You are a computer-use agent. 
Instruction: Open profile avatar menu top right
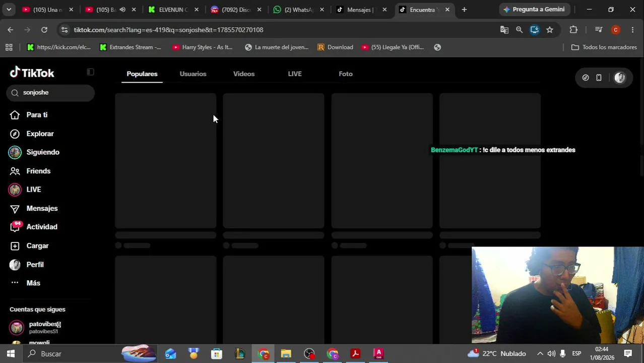click(x=620, y=78)
